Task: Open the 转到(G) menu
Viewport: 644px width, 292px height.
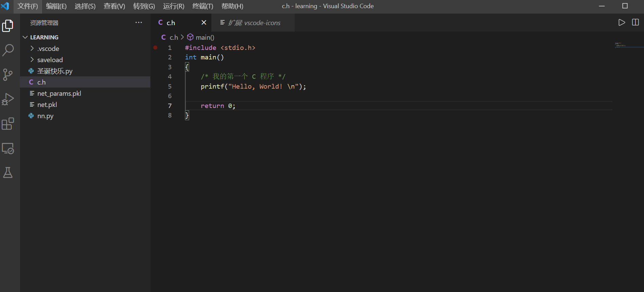Action: click(x=144, y=6)
